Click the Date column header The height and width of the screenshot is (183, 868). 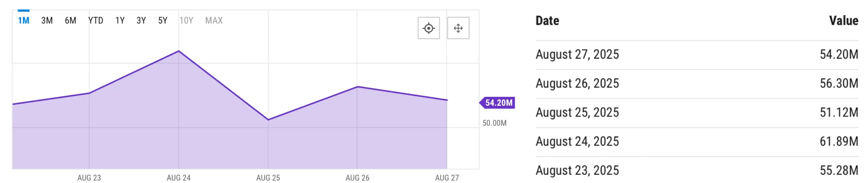547,21
